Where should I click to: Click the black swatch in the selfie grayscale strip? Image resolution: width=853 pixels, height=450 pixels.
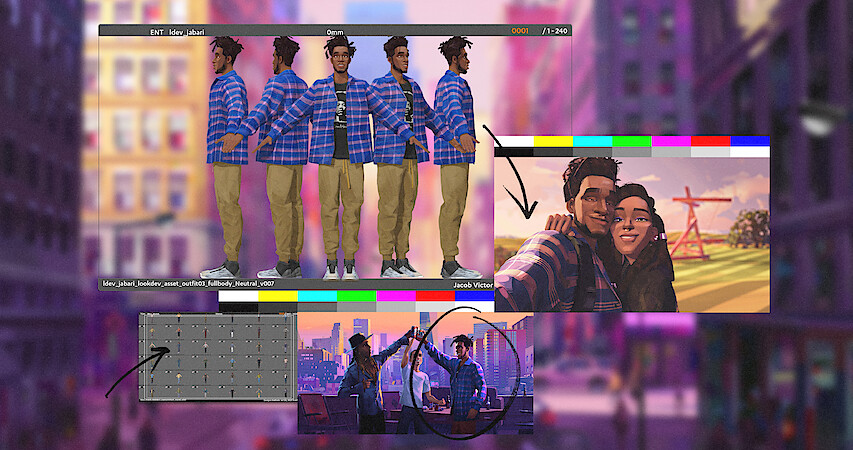(x=514, y=152)
